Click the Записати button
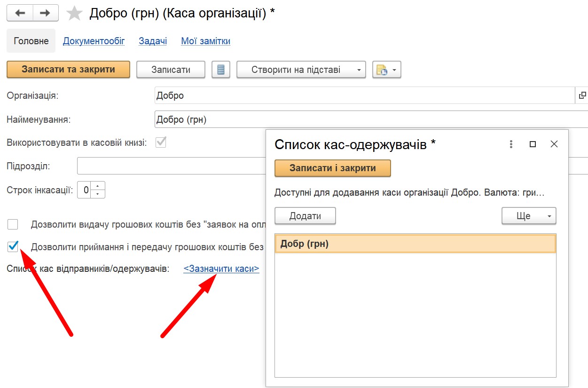This screenshot has height=388, width=588. 171,70
